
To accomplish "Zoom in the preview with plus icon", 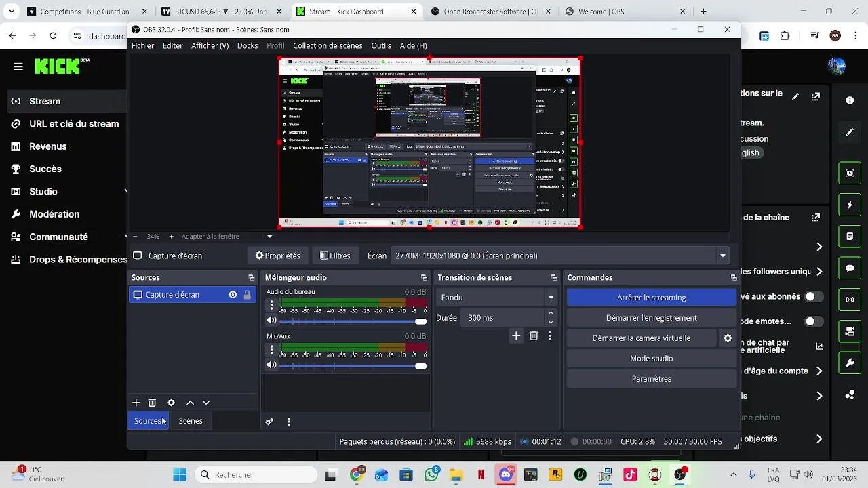I will pyautogui.click(x=171, y=237).
